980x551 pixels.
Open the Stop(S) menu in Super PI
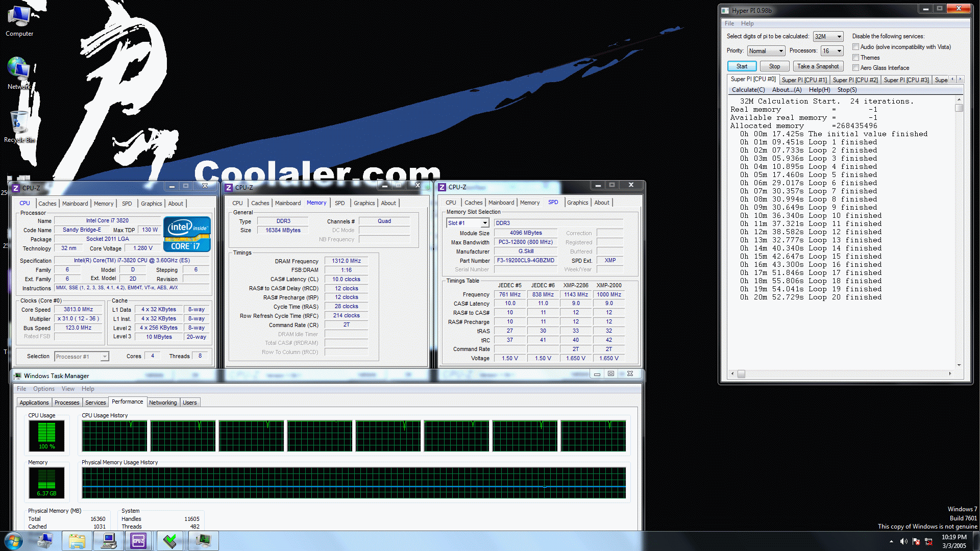847,90
